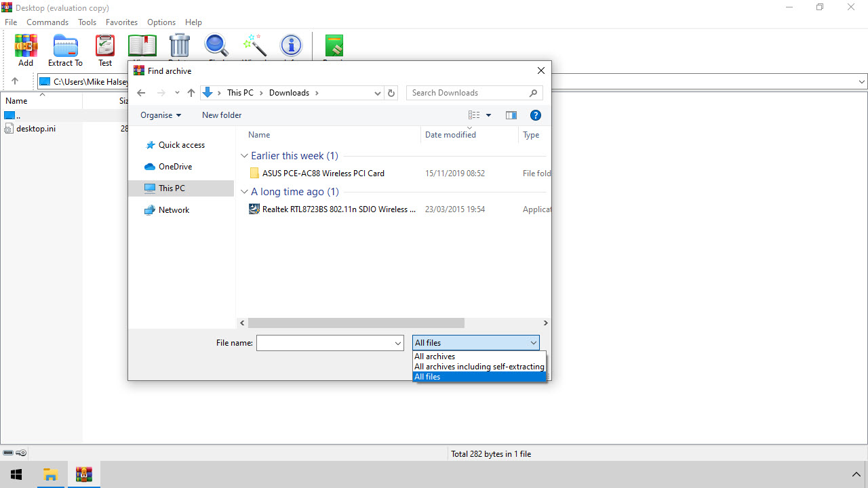
Task: Select desktop.ini in the WinRAR file list
Action: pos(36,129)
